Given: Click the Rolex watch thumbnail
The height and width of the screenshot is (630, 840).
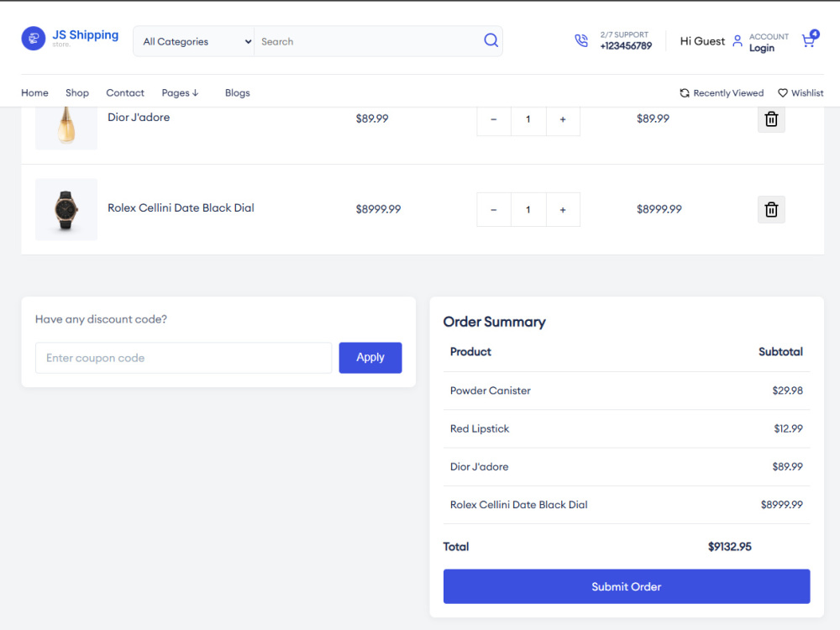Looking at the screenshot, I should (66, 209).
